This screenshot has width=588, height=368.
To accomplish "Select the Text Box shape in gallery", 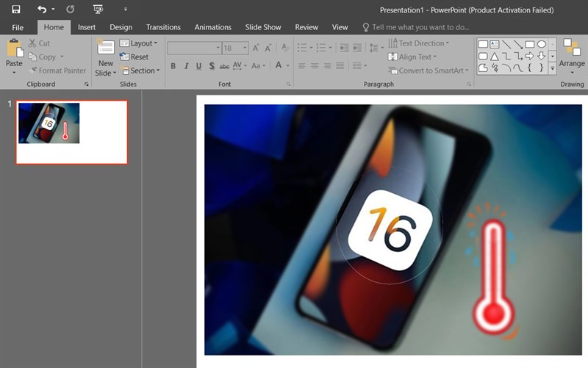I will [x=494, y=44].
